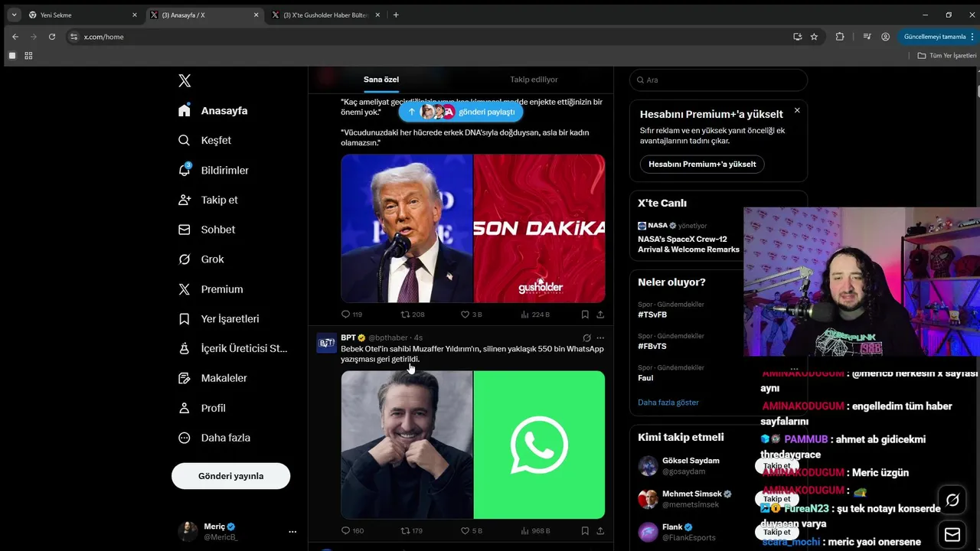Click Gönderi yayınla button
This screenshot has width=980, height=551.
(230, 476)
